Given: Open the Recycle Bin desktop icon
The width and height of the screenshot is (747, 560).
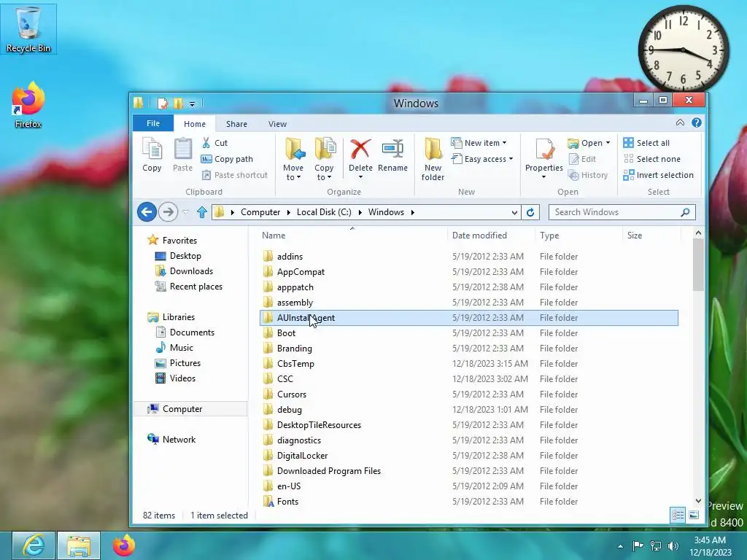Looking at the screenshot, I should click(28, 29).
